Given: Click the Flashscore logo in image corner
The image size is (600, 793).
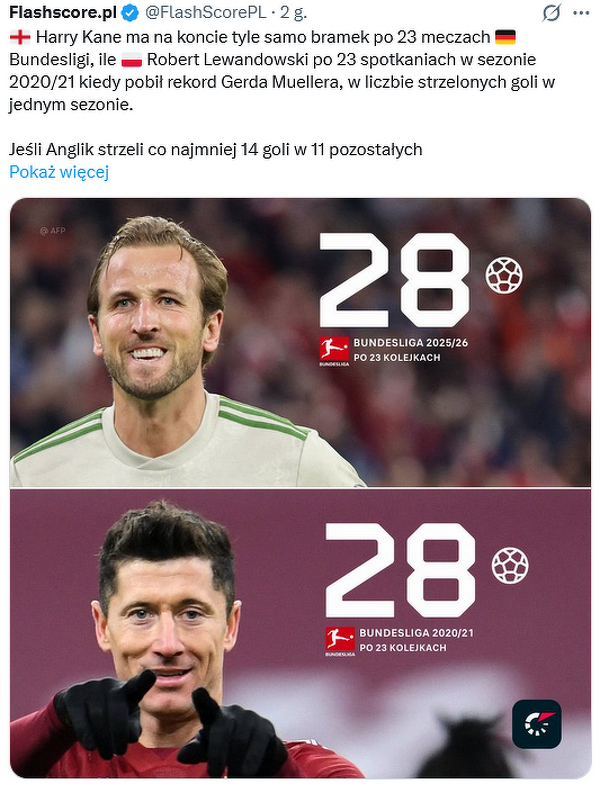Looking at the screenshot, I should [x=536, y=724].
